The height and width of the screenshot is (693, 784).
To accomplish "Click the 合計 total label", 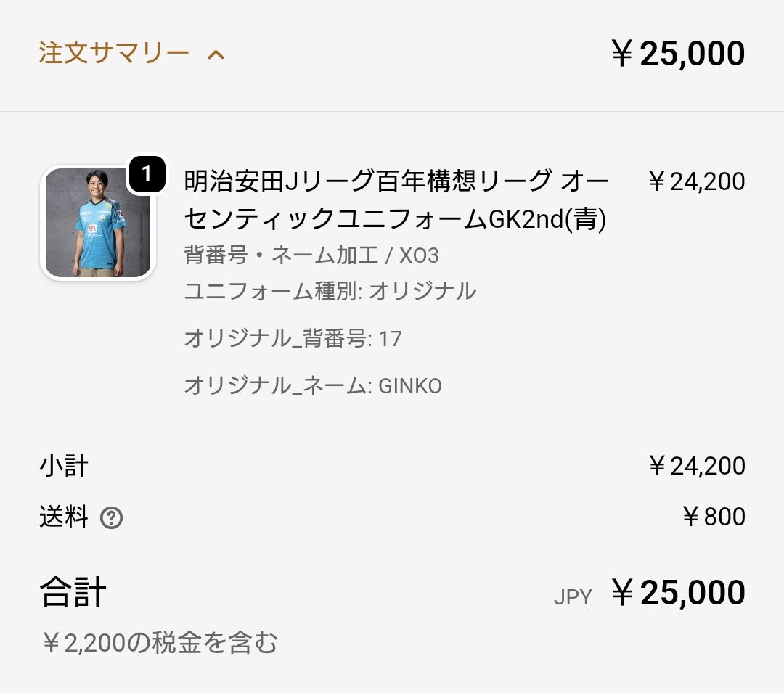I will [73, 593].
